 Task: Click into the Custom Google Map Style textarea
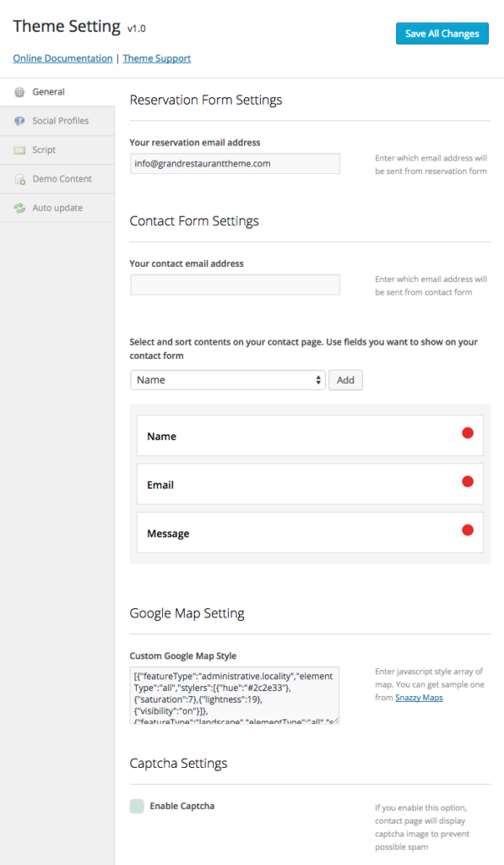point(235,695)
